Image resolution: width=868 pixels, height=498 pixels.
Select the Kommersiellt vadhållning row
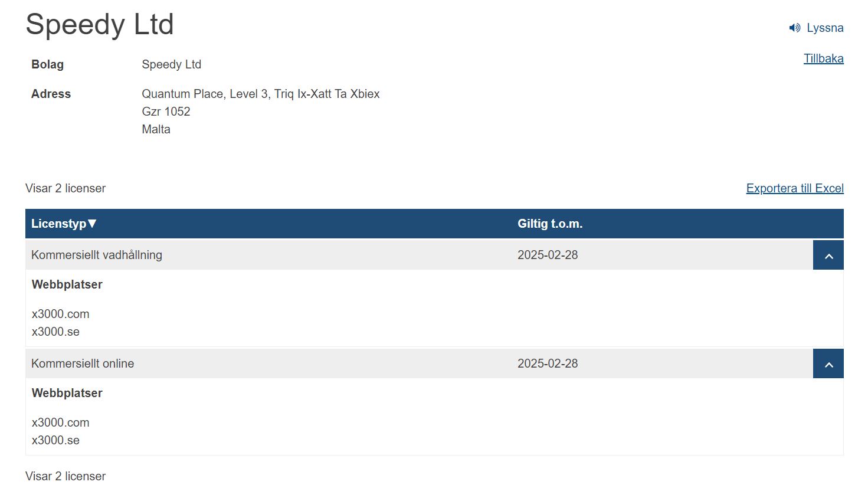419,255
